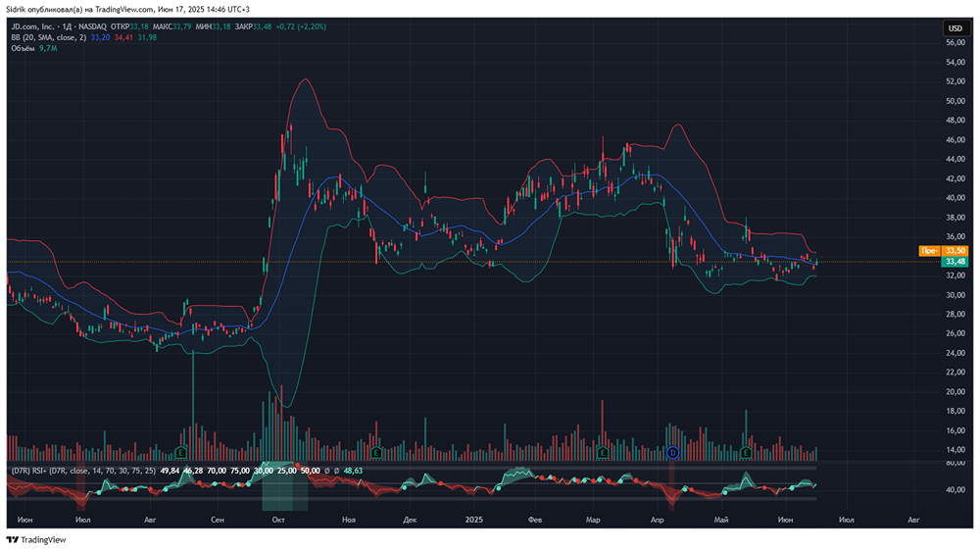This screenshot has height=551, width=980.
Task: Click the blue BB basis value 33,20
Action: (100, 37)
